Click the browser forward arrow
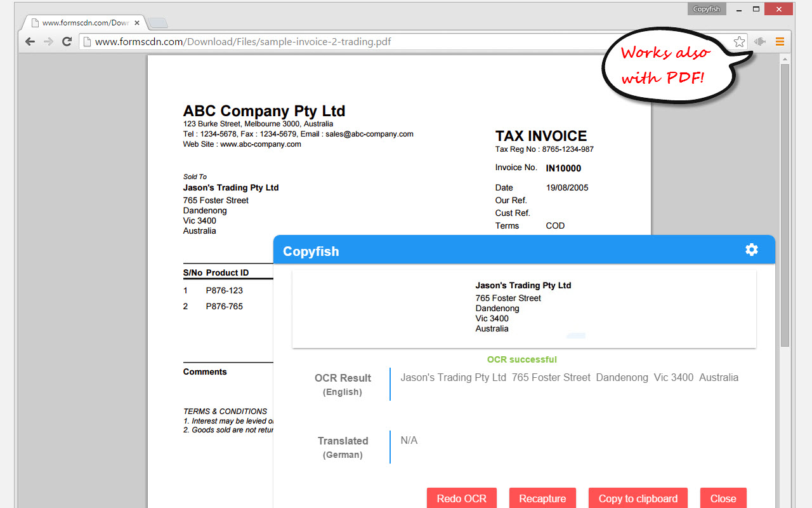Viewport: 812px width, 508px height. click(x=48, y=42)
